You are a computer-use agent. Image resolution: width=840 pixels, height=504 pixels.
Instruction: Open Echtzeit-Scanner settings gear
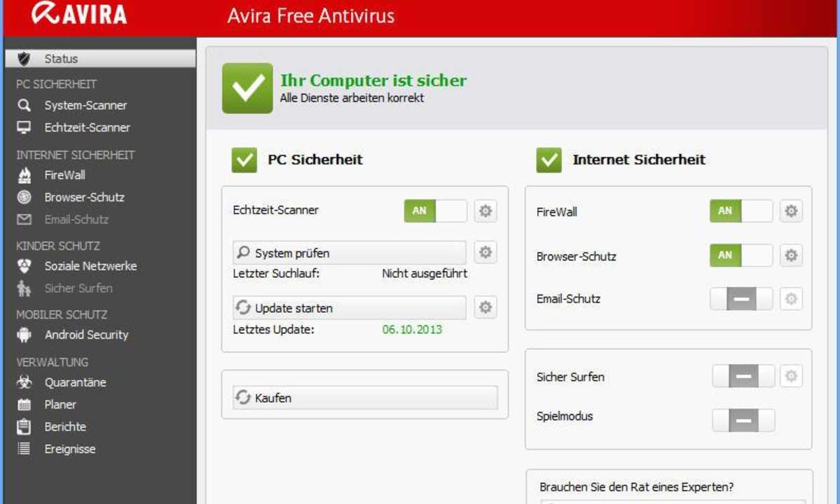486,211
